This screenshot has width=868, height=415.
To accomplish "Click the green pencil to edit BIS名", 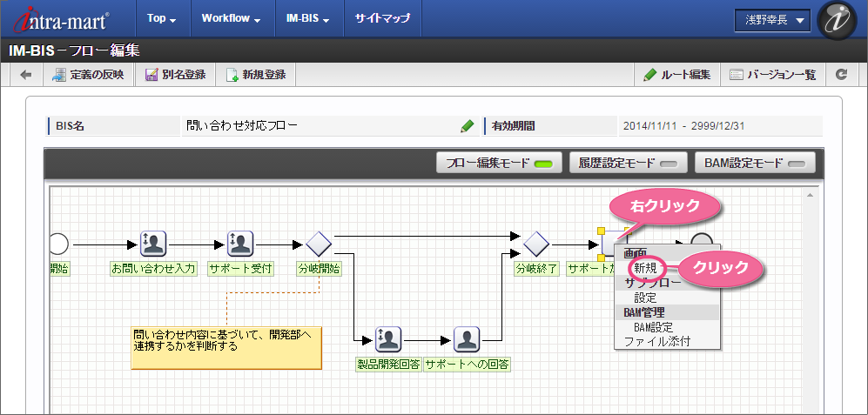I will tap(468, 126).
